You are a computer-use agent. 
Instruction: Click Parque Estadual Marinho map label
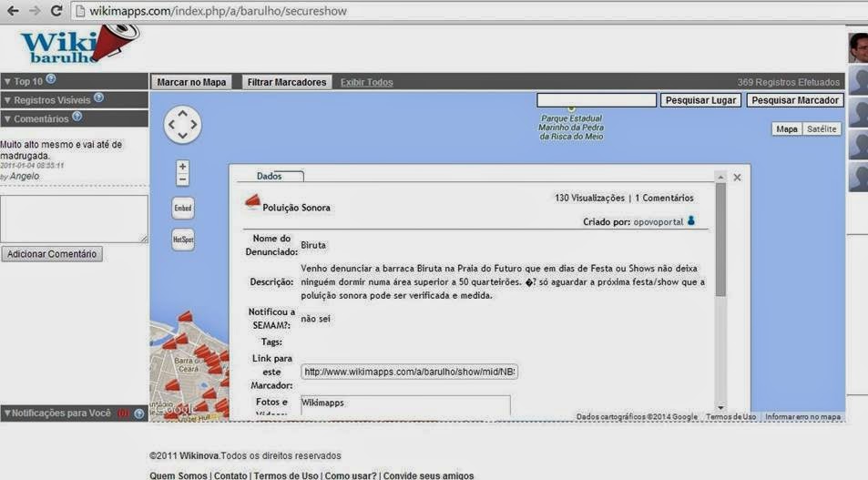point(571,128)
